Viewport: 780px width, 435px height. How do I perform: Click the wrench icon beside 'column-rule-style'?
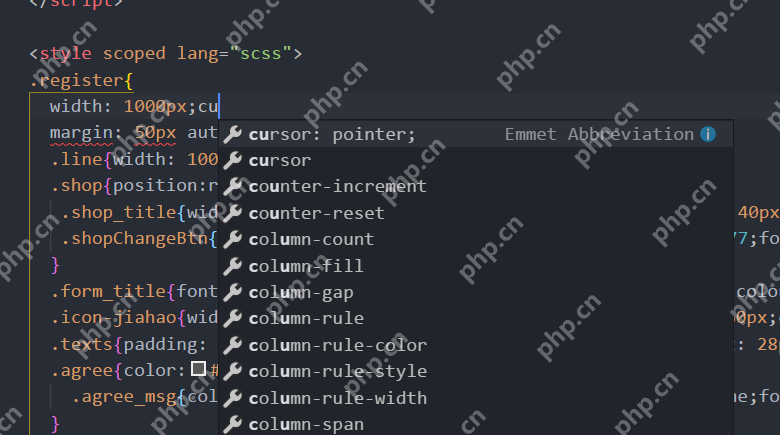click(232, 371)
